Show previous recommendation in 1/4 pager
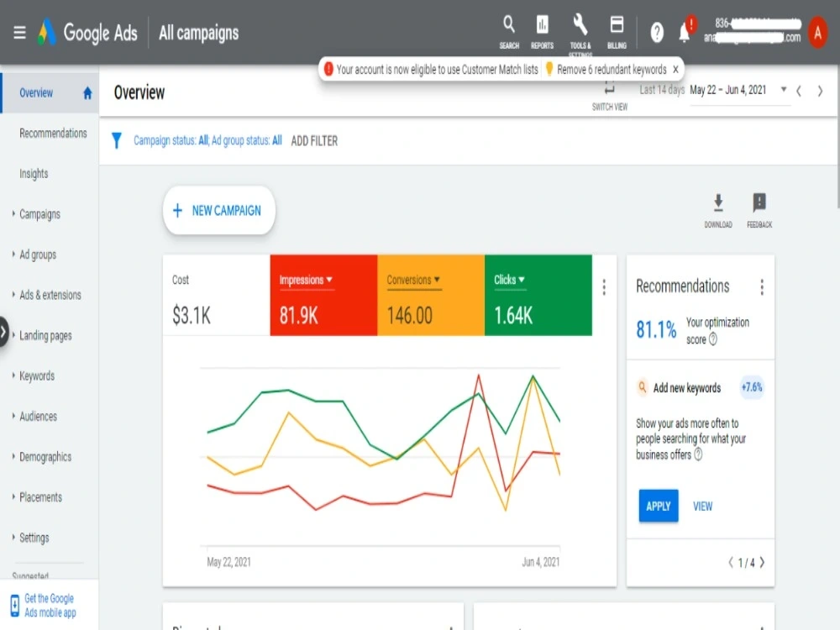Viewport: 840px width, 630px height. click(731, 563)
